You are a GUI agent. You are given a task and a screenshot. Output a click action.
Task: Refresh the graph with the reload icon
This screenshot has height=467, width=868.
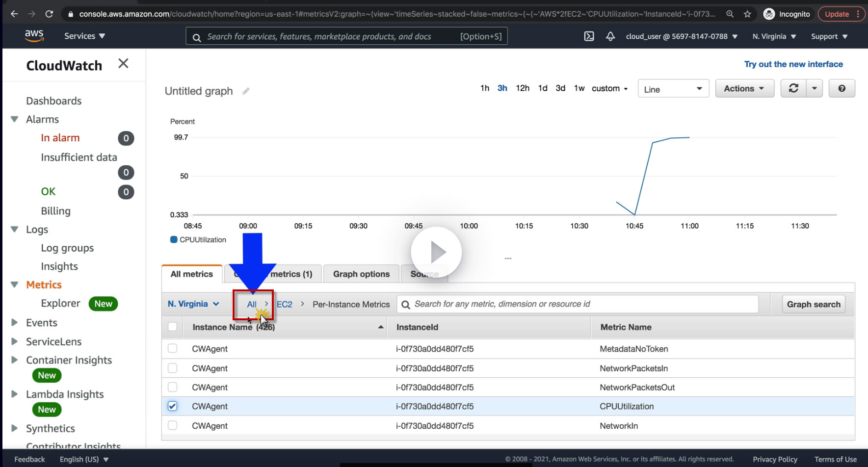(x=793, y=88)
